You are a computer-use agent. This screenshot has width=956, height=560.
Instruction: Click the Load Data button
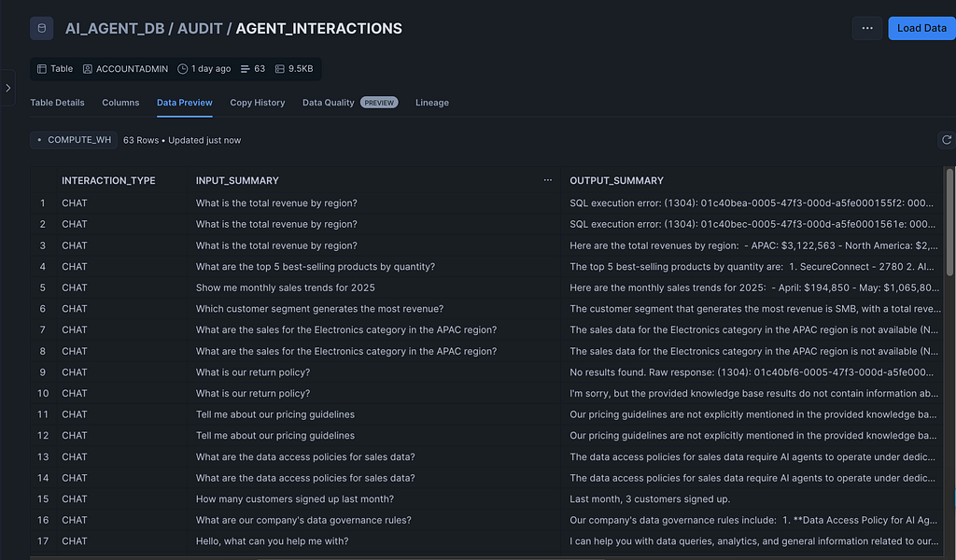coord(921,28)
